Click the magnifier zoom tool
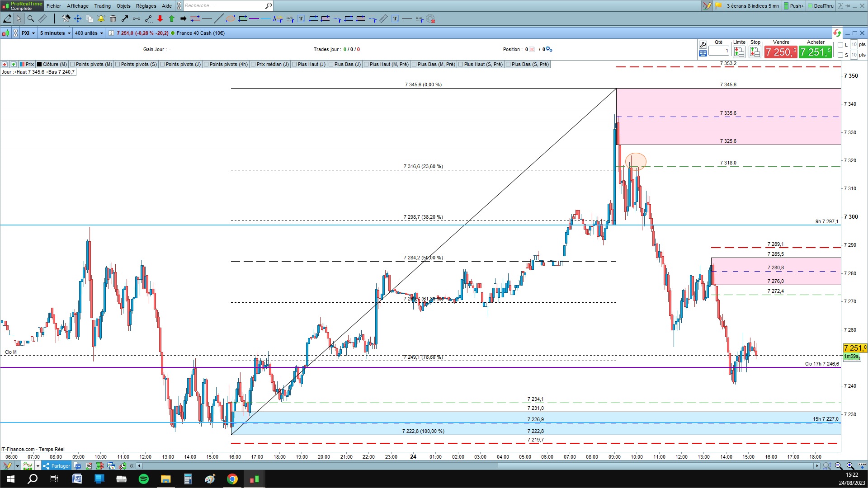Viewport: 868px width, 488px height. click(31, 19)
